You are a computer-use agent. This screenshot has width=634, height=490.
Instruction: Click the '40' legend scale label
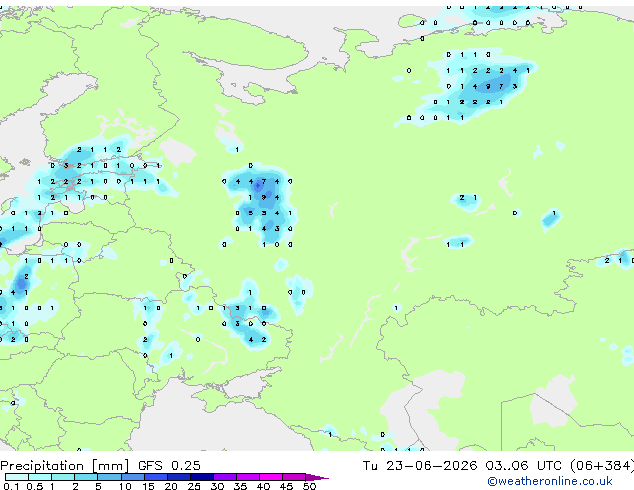click(263, 486)
